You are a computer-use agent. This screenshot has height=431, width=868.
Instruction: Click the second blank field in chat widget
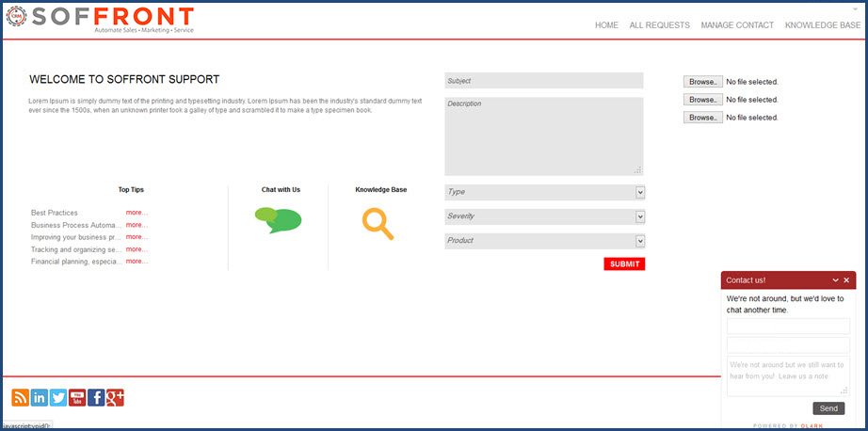pyautogui.click(x=788, y=345)
